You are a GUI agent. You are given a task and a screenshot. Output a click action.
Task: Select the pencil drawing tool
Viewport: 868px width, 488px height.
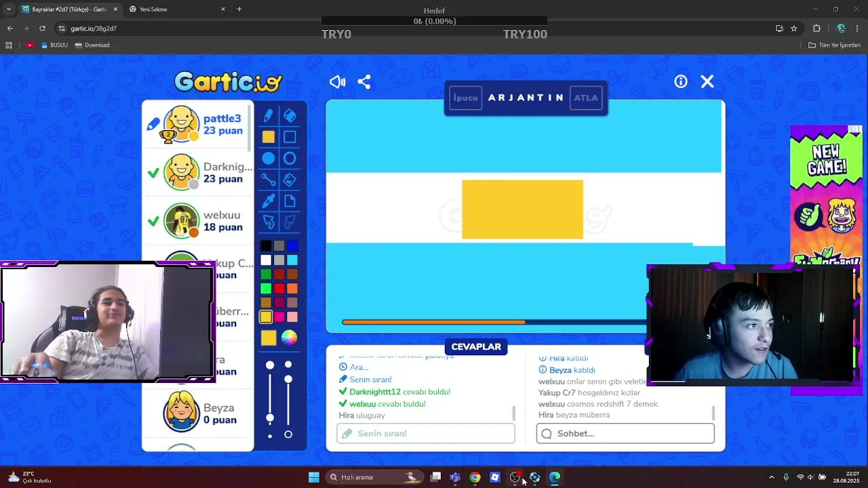tap(269, 116)
